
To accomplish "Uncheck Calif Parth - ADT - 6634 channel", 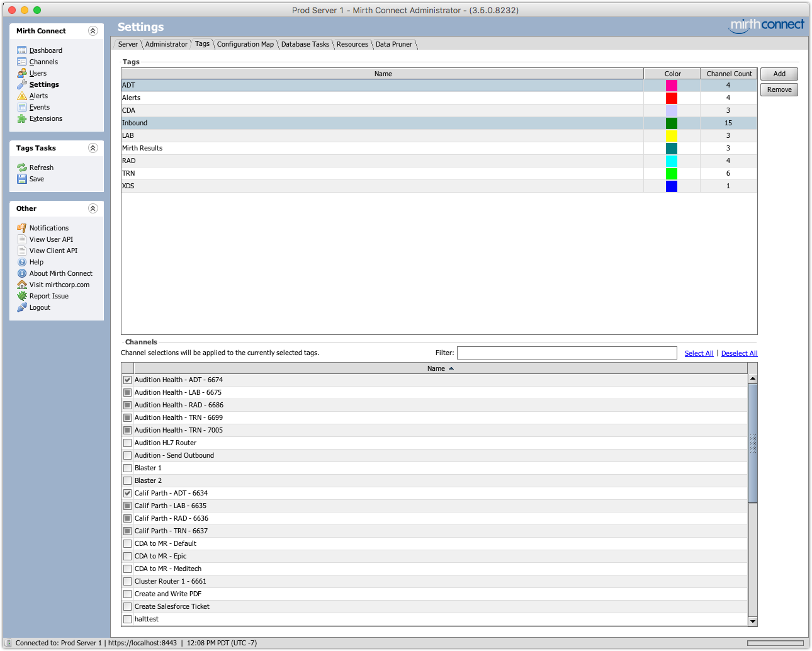I will click(127, 493).
